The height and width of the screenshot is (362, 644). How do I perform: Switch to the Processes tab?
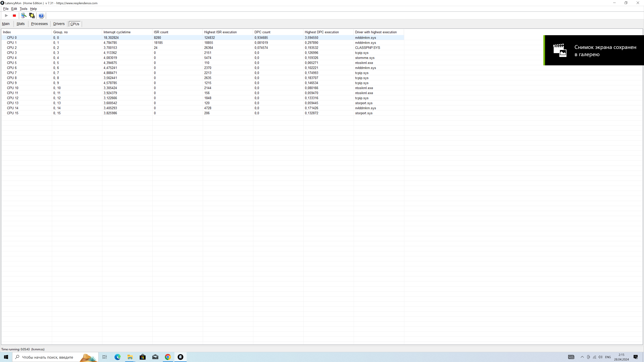coord(39,24)
